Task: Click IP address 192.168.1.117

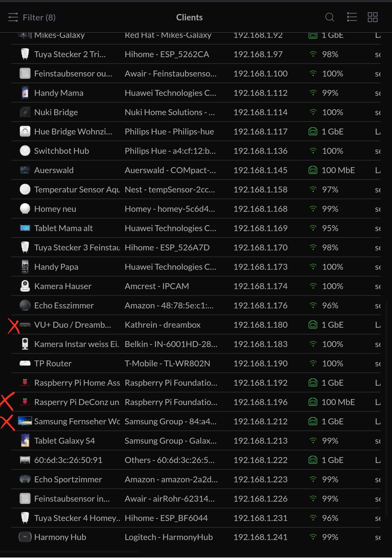Action: tap(260, 132)
